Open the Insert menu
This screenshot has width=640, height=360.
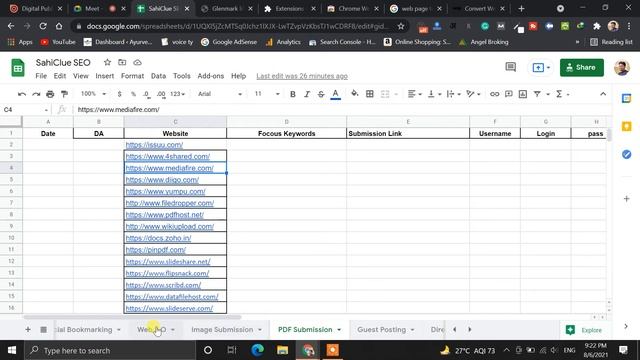[x=104, y=76]
